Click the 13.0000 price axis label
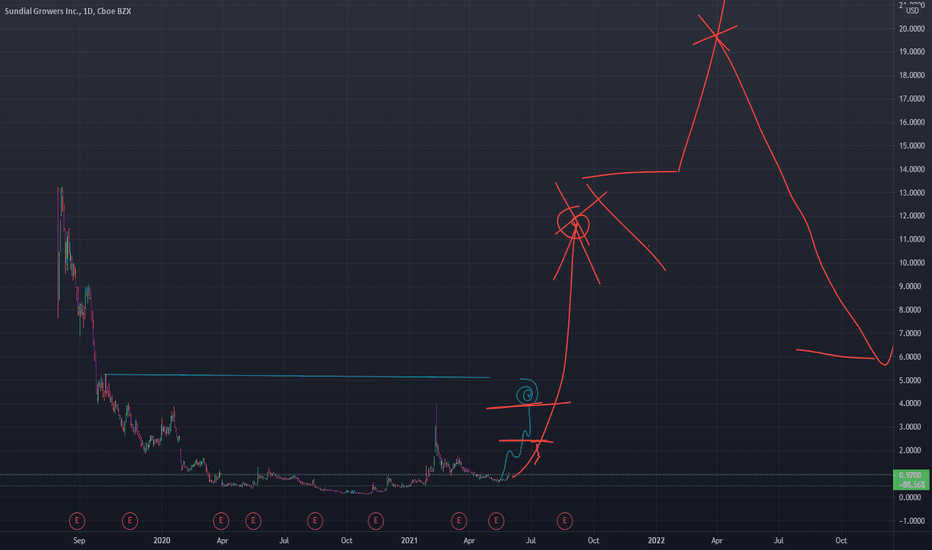 912,193
